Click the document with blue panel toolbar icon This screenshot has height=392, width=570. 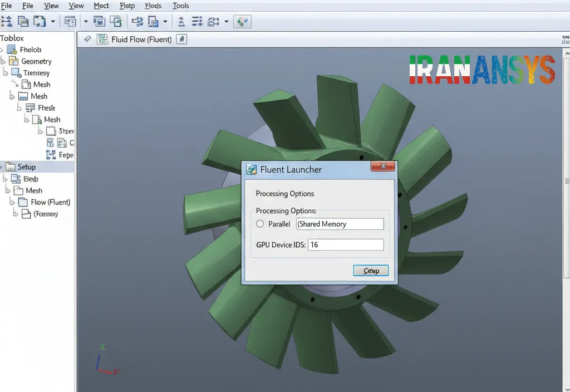pyautogui.click(x=40, y=22)
